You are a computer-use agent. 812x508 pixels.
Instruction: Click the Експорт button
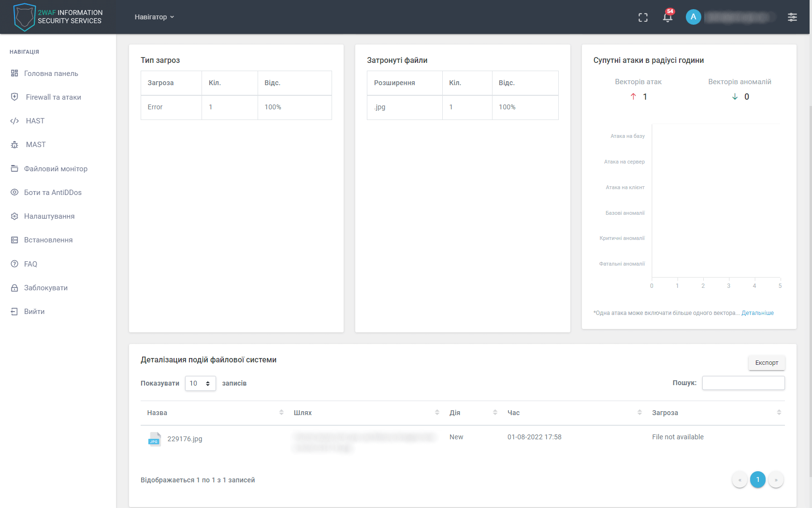pos(767,362)
